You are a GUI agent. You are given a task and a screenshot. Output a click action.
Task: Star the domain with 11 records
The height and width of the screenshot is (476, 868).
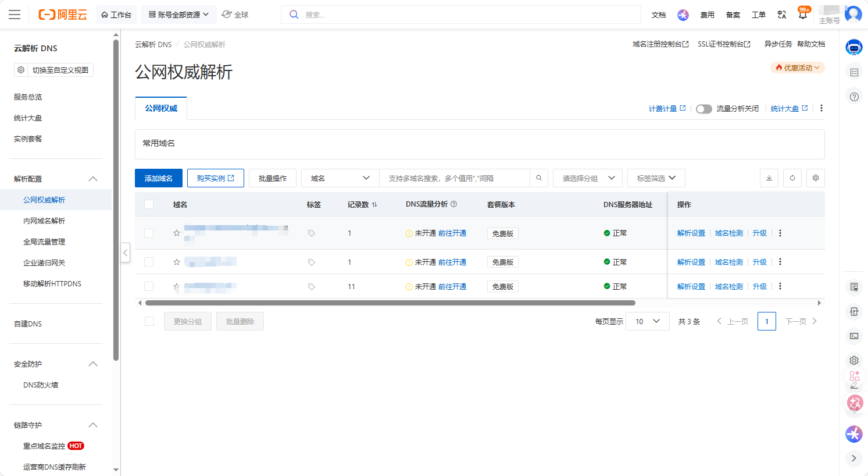point(177,286)
